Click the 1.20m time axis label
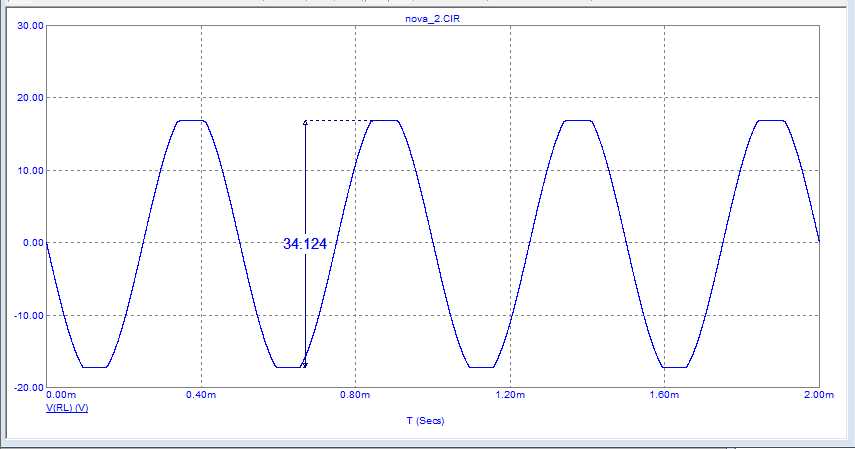Screen dimensions: 855x449 point(510,394)
